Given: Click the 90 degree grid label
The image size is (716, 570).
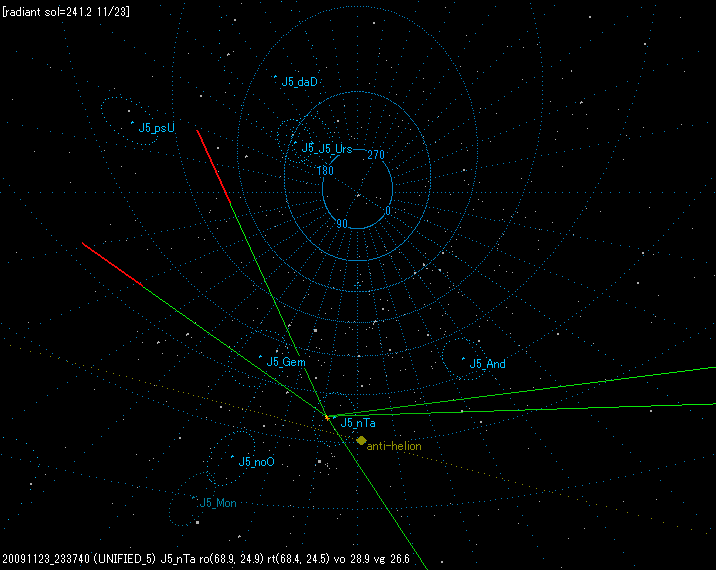Looking at the screenshot, I should point(342,224).
